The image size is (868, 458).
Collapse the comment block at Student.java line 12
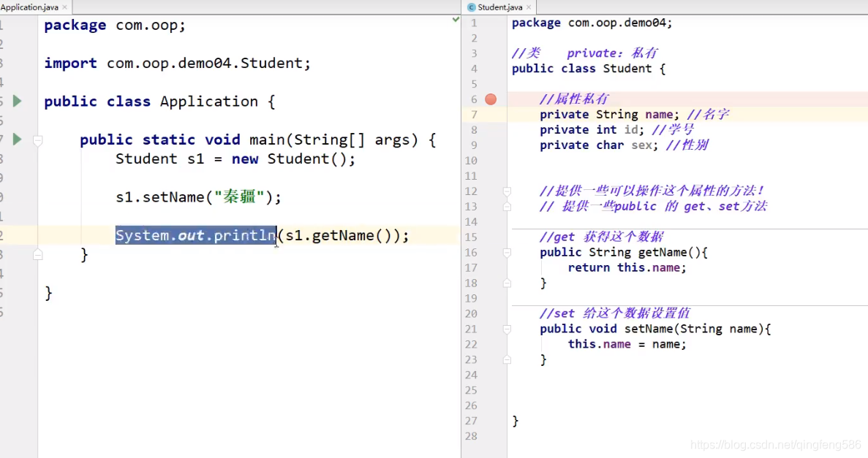507,191
